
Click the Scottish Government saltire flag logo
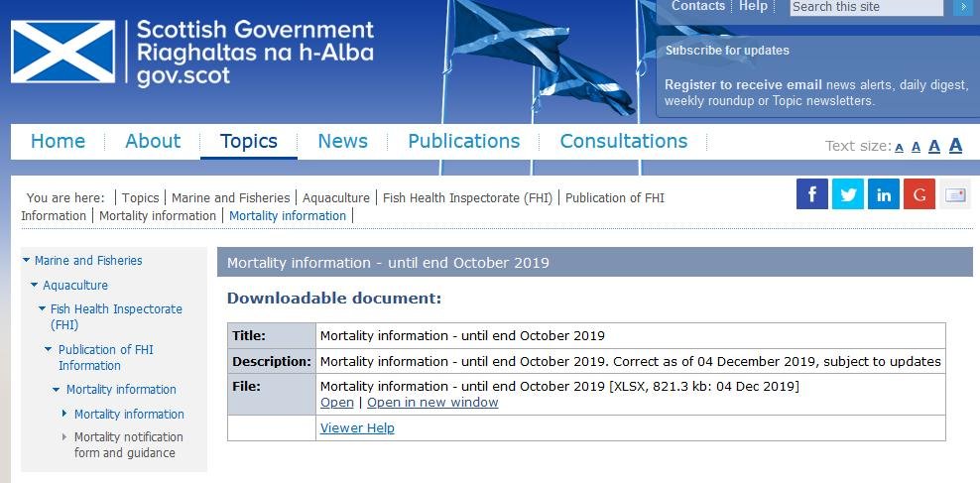[x=62, y=52]
